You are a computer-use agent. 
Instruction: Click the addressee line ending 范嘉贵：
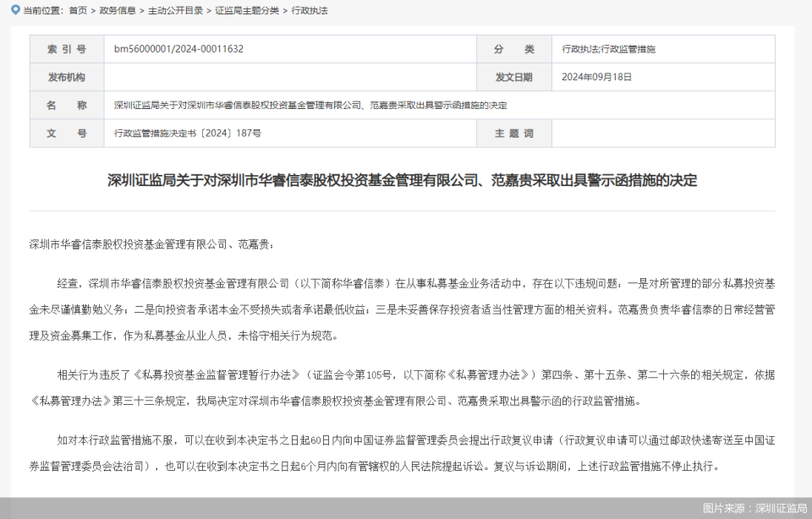click(151, 244)
